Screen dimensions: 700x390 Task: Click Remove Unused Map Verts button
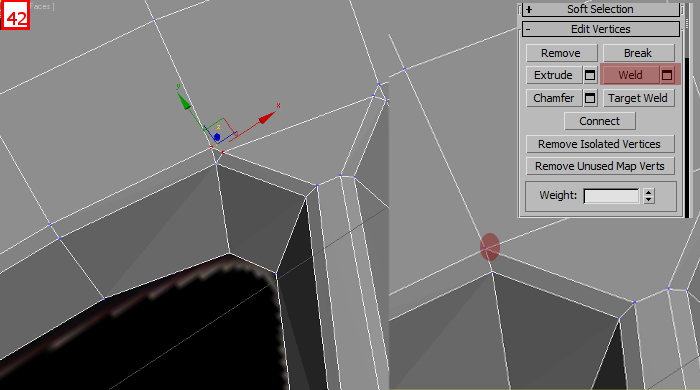pos(600,166)
